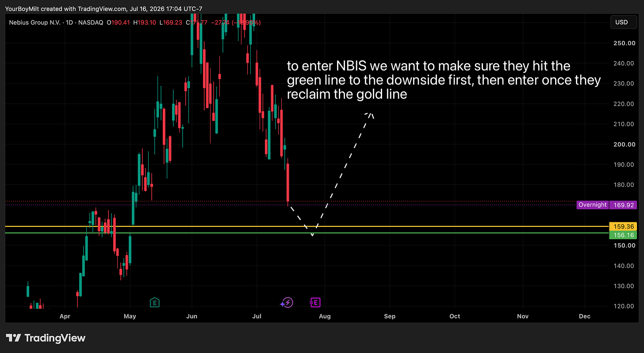Select the "to enter NBIS" text annotation
This screenshot has width=644, height=353.
point(444,80)
